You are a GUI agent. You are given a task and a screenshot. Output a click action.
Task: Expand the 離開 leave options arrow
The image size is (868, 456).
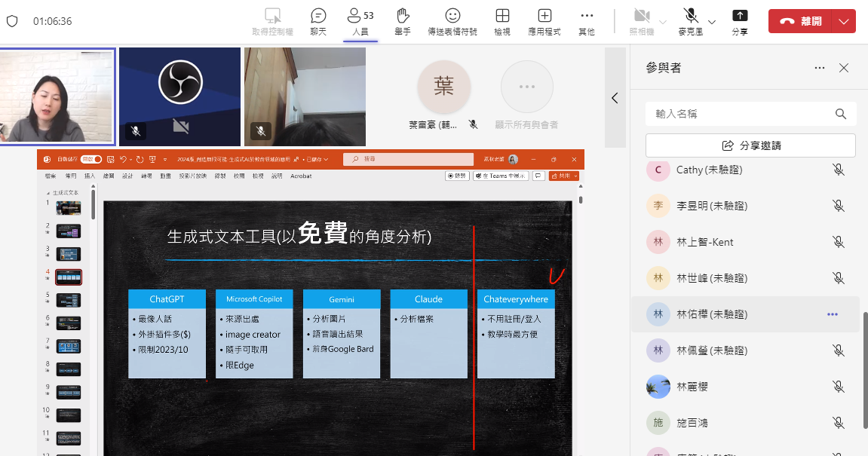844,22
